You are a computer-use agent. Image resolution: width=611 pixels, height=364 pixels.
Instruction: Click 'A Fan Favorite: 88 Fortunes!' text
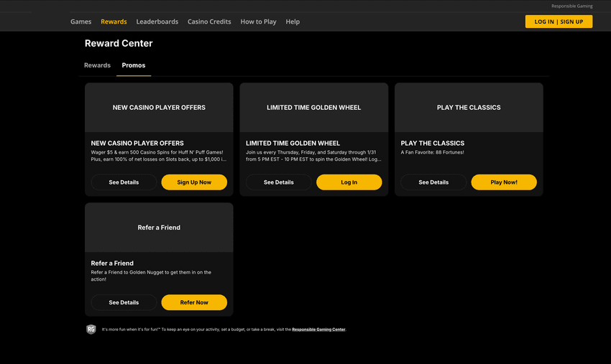[432, 152]
